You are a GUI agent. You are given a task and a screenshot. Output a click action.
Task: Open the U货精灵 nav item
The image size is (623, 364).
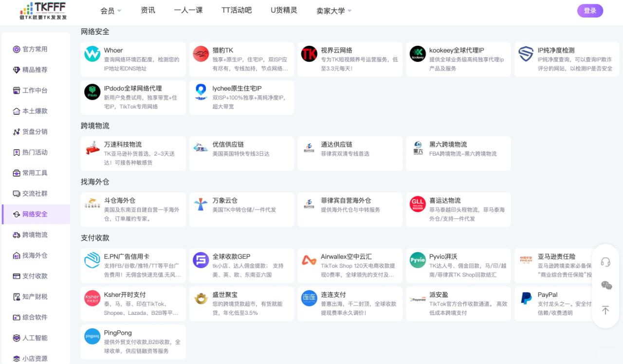[284, 10]
